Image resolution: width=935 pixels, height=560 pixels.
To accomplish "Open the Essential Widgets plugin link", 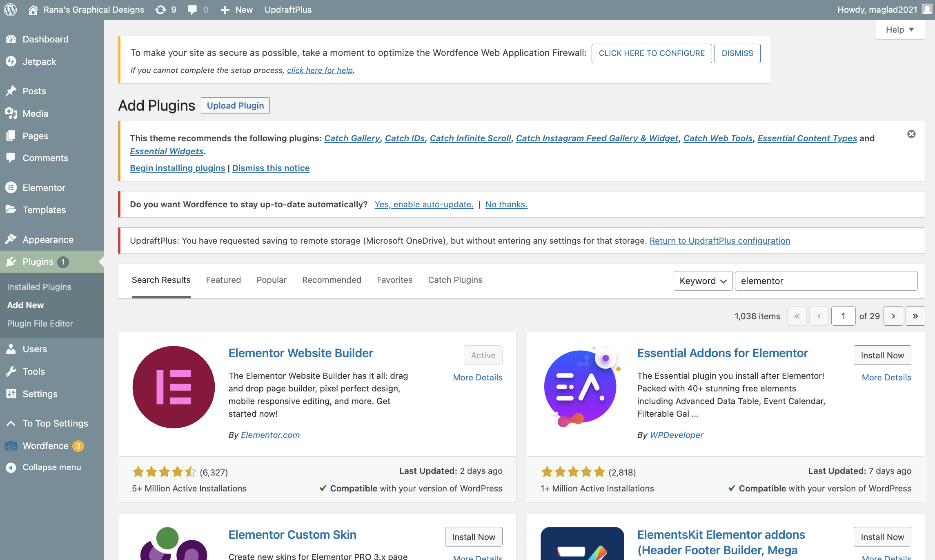I will pos(167,151).
